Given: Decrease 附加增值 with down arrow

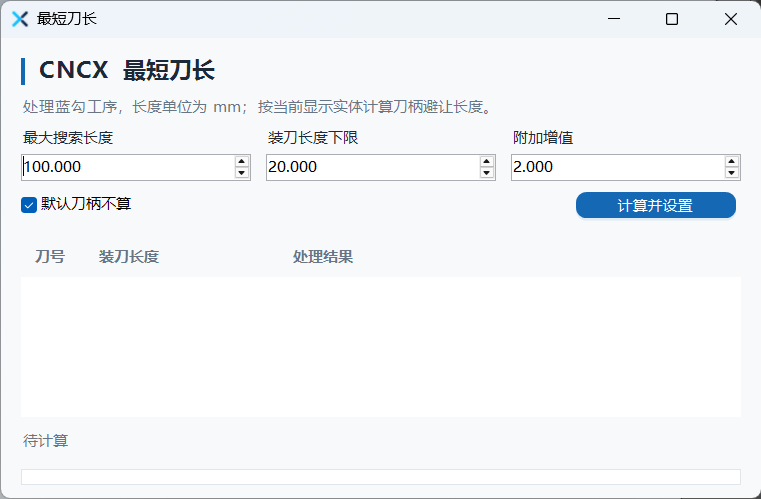Looking at the screenshot, I should pyautogui.click(x=732, y=173).
